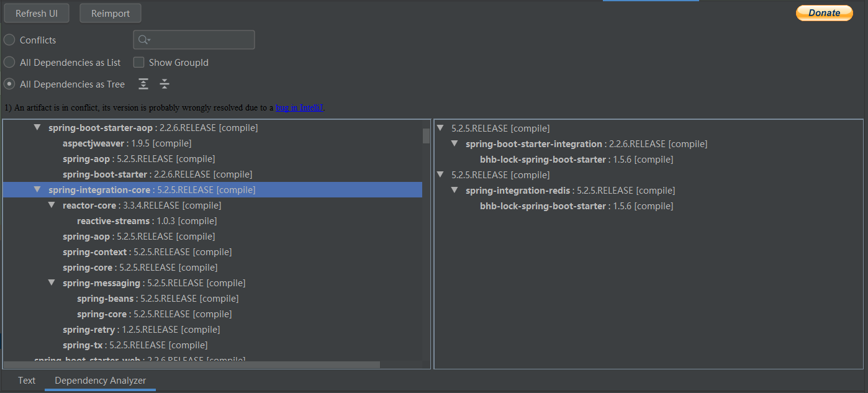Viewport: 868px width, 393px height.
Task: Collapse the spring-boot-starter-aop node
Action: [x=37, y=127]
